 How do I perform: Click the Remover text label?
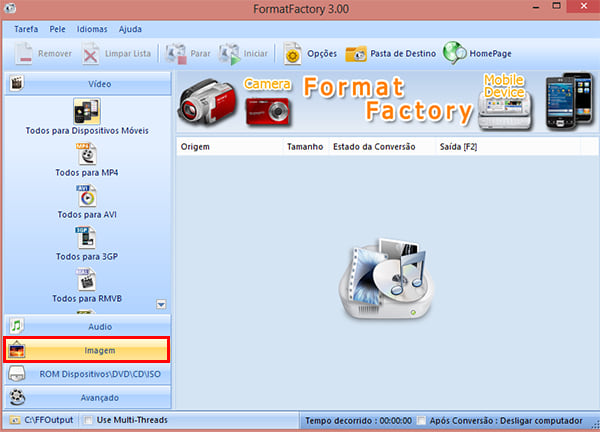55,54
